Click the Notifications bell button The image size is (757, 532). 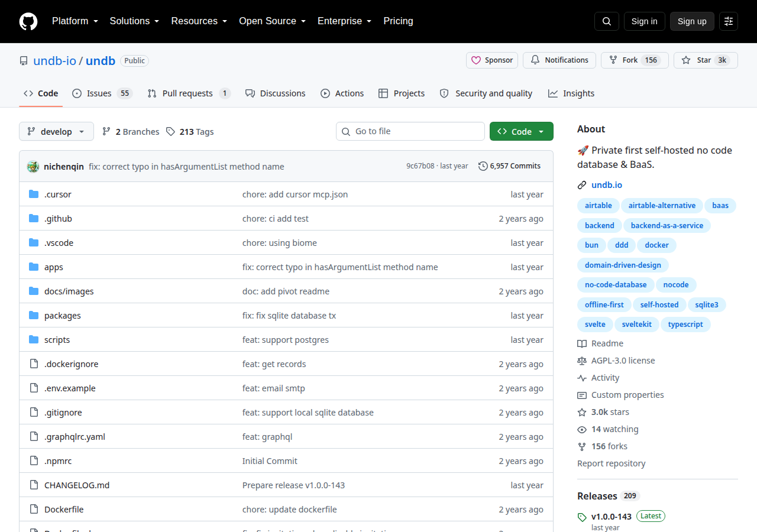pos(559,60)
